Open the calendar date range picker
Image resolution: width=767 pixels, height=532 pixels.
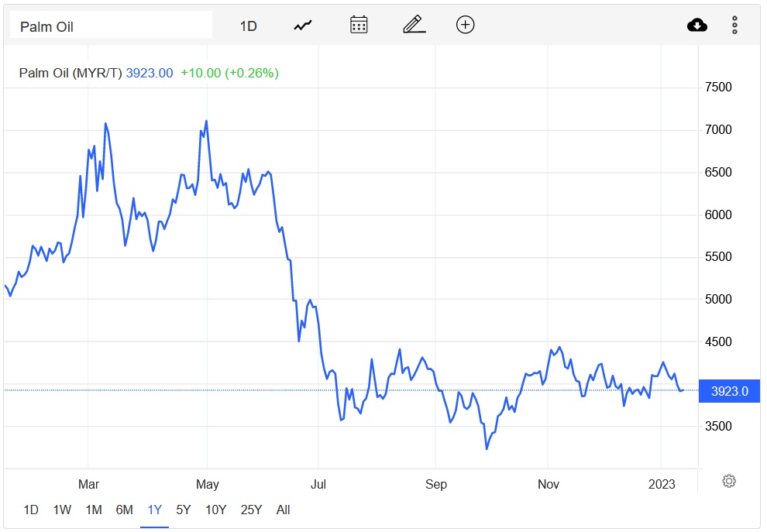tap(359, 25)
